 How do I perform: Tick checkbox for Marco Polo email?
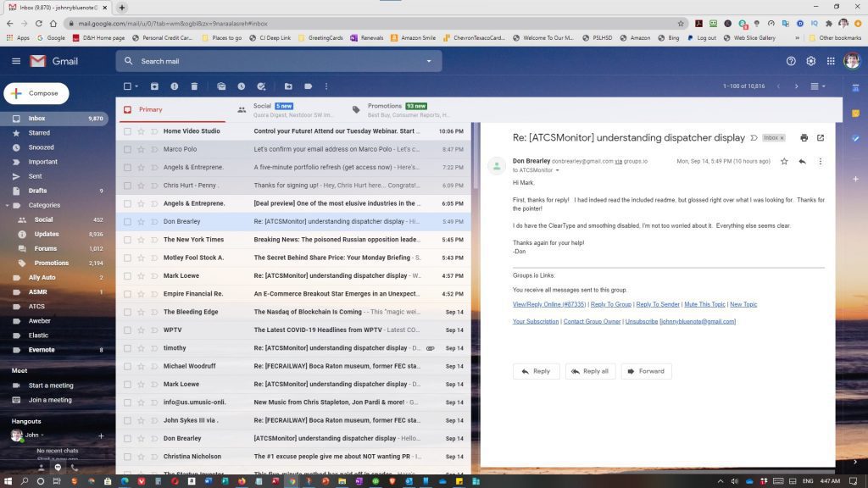click(x=127, y=149)
